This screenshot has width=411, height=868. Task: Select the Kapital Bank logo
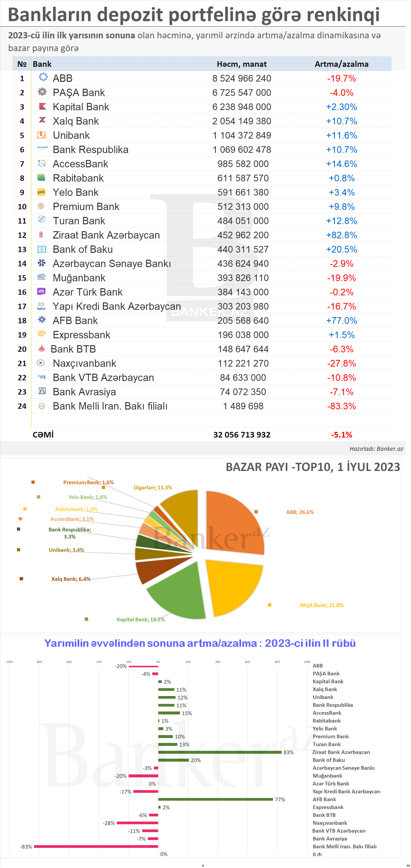(42, 106)
